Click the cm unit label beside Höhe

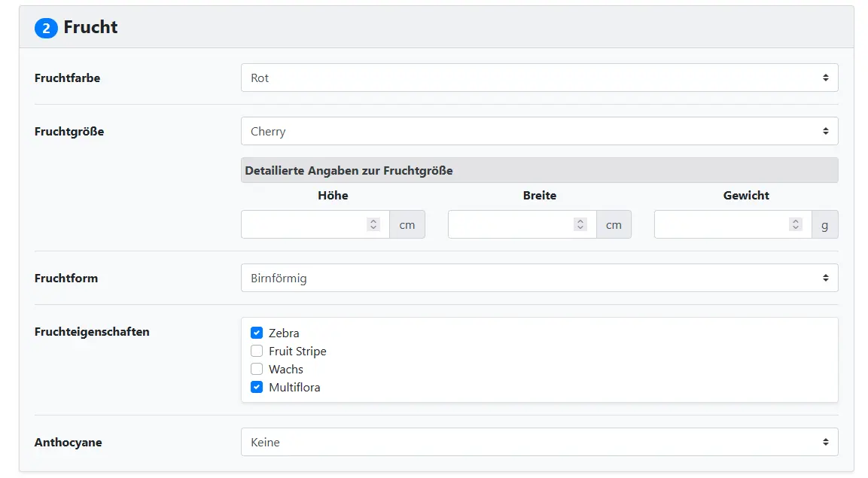coord(407,224)
